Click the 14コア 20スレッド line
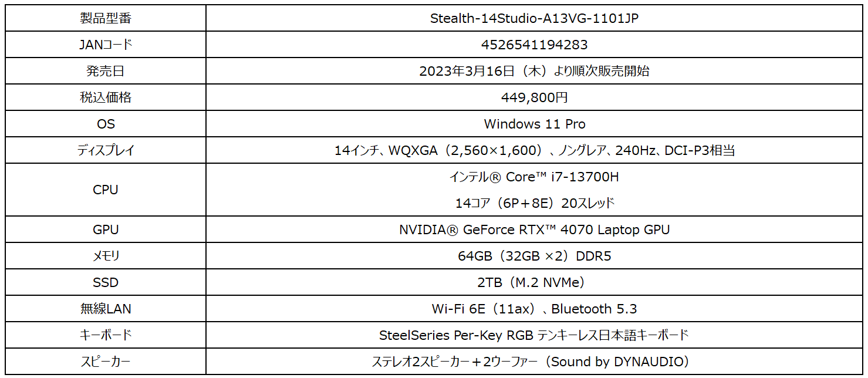This screenshot has width=868, height=378. (x=534, y=203)
